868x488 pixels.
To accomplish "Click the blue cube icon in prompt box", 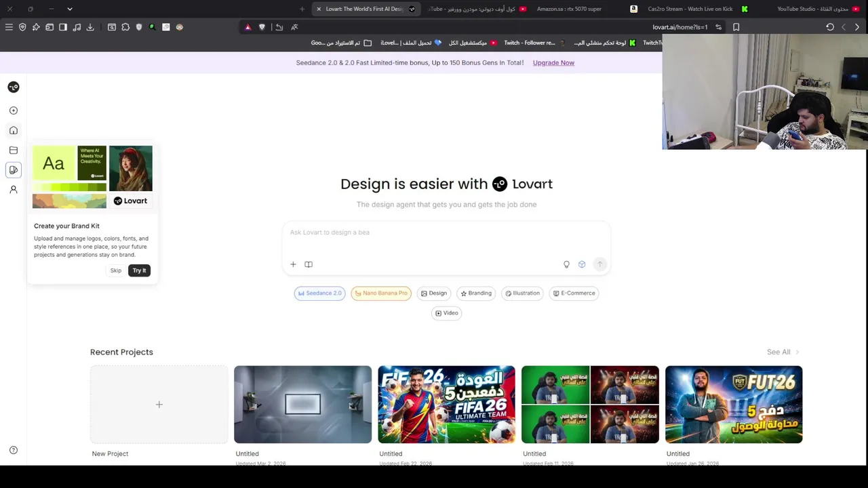I will coord(582,264).
